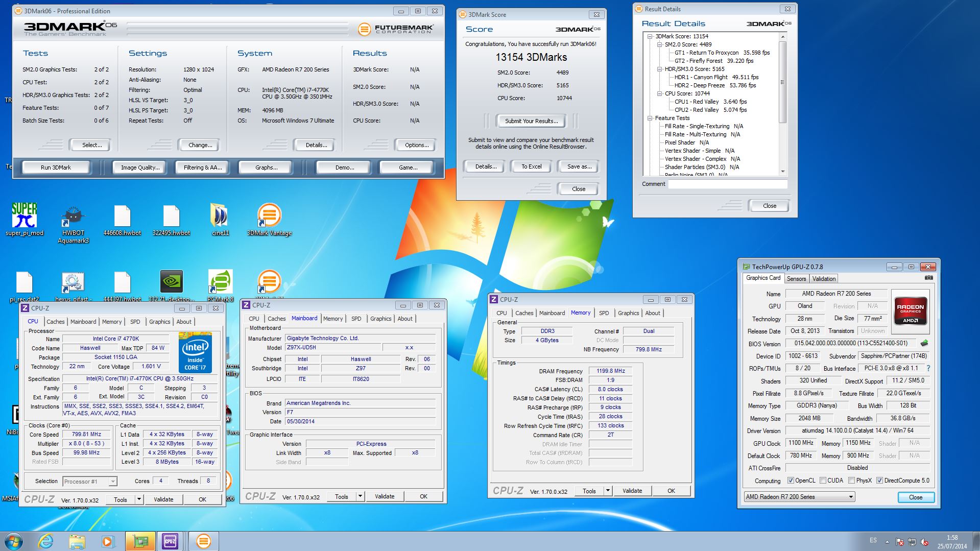980x551 pixels.
Task: Open Tools dropdown arrow in CPU-Z Memory window
Action: click(x=608, y=491)
